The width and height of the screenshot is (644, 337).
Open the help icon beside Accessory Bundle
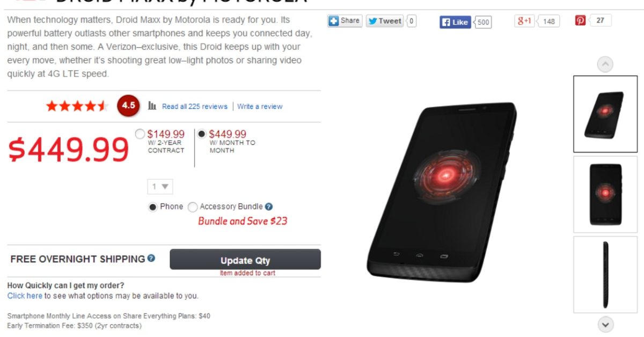point(269,207)
